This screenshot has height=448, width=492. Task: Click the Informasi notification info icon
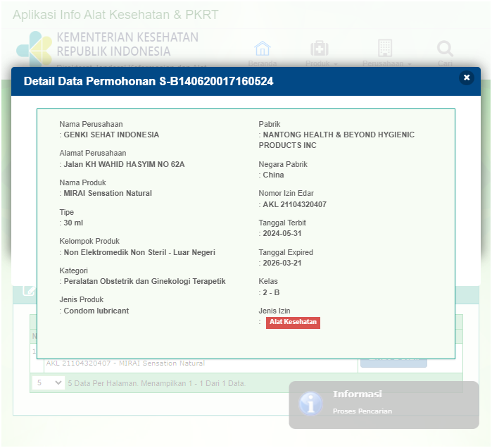pos(310,403)
